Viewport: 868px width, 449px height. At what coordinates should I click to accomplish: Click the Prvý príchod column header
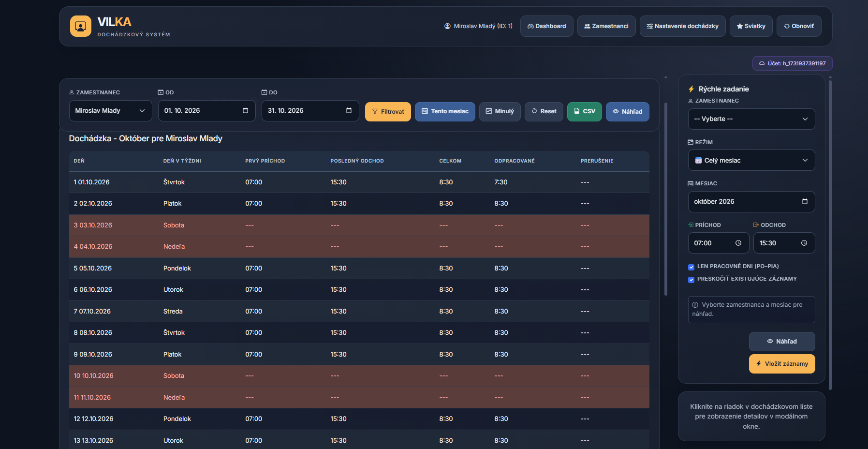tap(265, 161)
